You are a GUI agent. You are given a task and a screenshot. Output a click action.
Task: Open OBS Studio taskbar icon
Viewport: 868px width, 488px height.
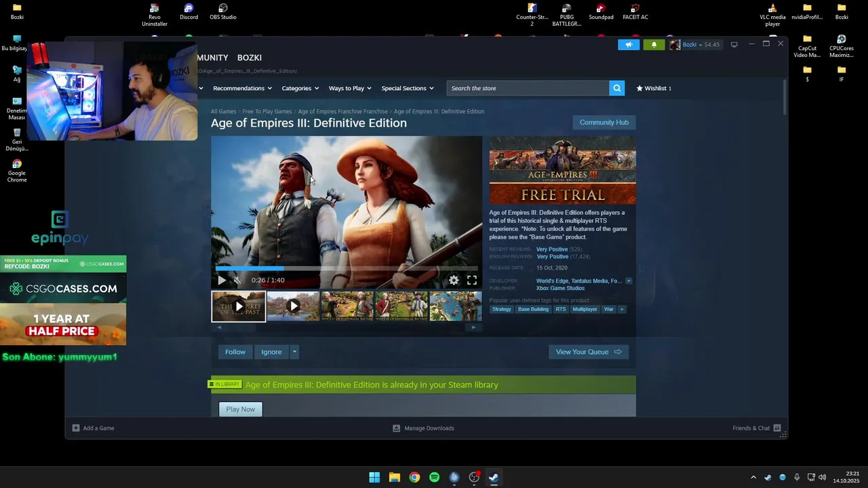[474, 477]
